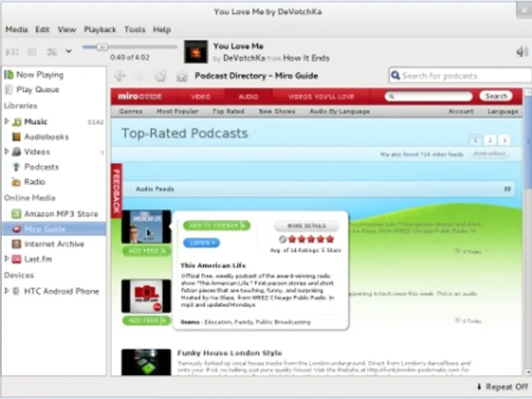Open the Account link
The height and width of the screenshot is (399, 532).
coord(461,111)
